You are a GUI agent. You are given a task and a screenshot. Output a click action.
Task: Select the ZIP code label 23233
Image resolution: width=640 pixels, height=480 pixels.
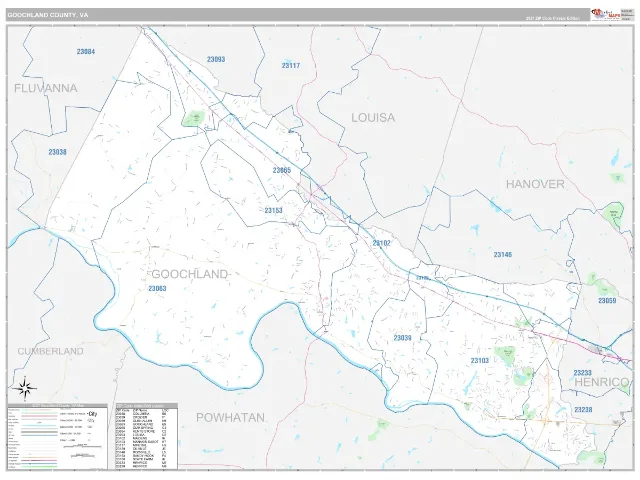(x=582, y=373)
